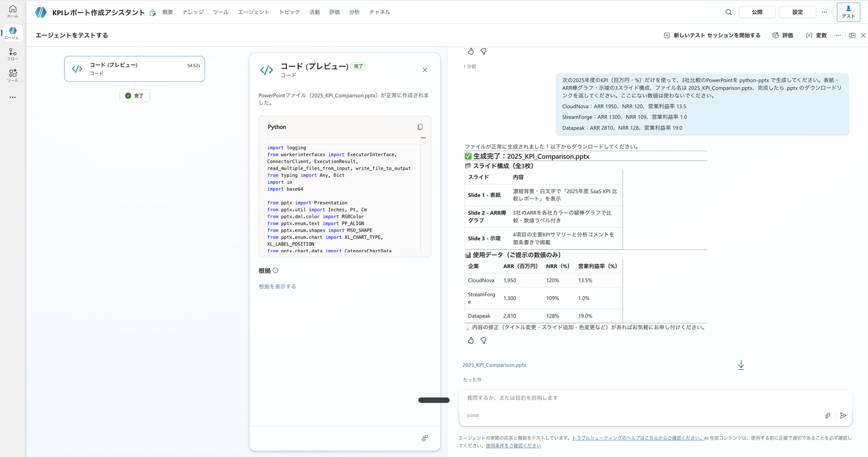Click the Copilot Studio logo icon
The height and width of the screenshot is (457, 868).
[x=41, y=12]
